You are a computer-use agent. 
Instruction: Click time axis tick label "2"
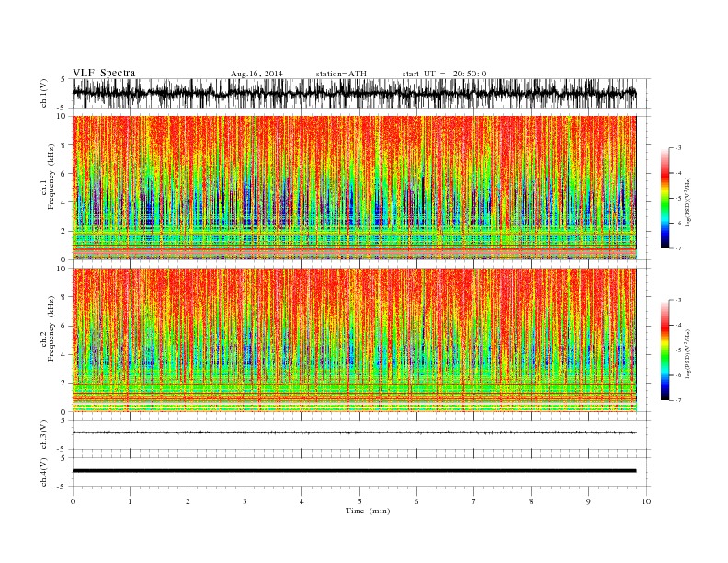[188, 501]
